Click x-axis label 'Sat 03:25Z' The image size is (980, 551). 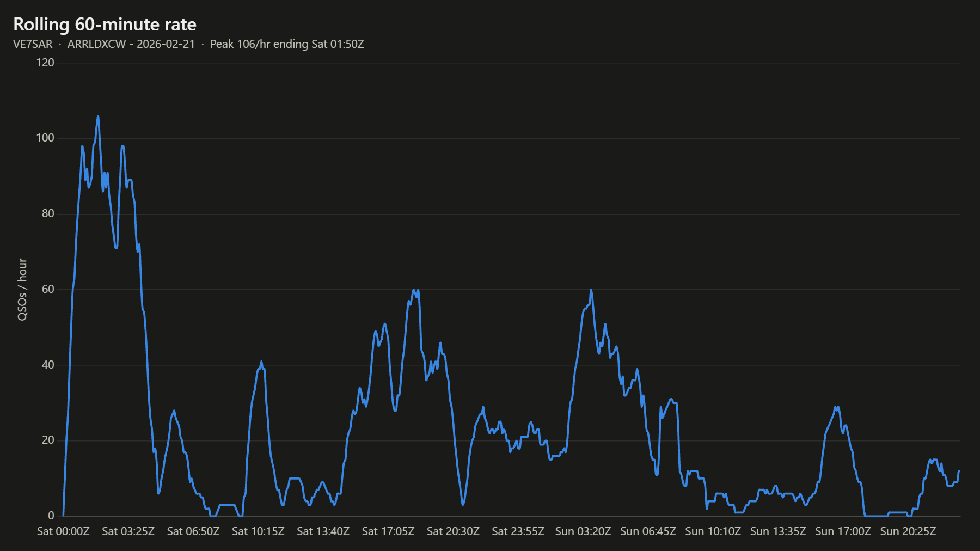point(128,531)
